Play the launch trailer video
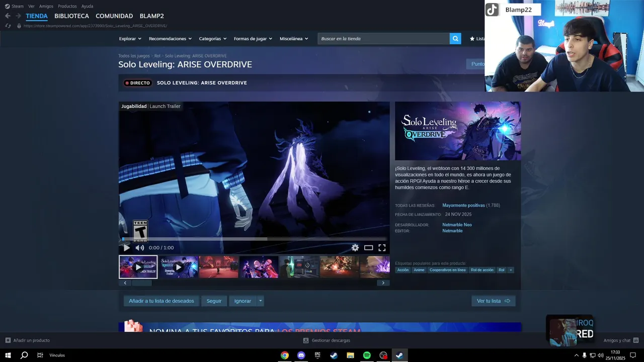Viewport: 644px width, 362px height. point(126,247)
